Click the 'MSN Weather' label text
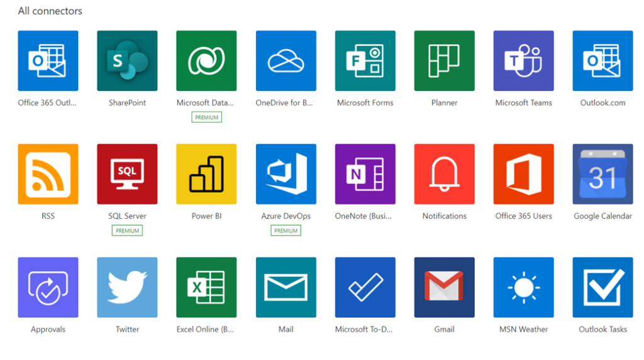 [524, 329]
